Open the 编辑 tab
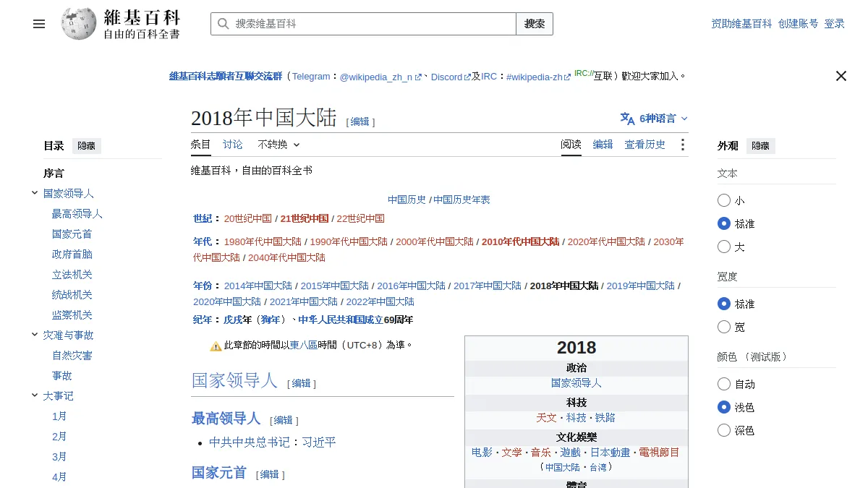 click(x=603, y=145)
